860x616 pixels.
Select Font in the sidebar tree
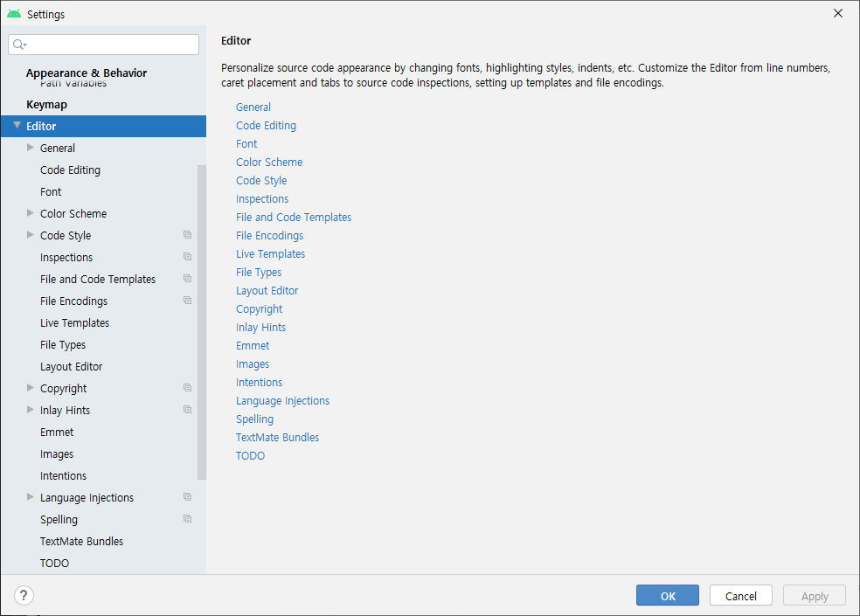(51, 192)
